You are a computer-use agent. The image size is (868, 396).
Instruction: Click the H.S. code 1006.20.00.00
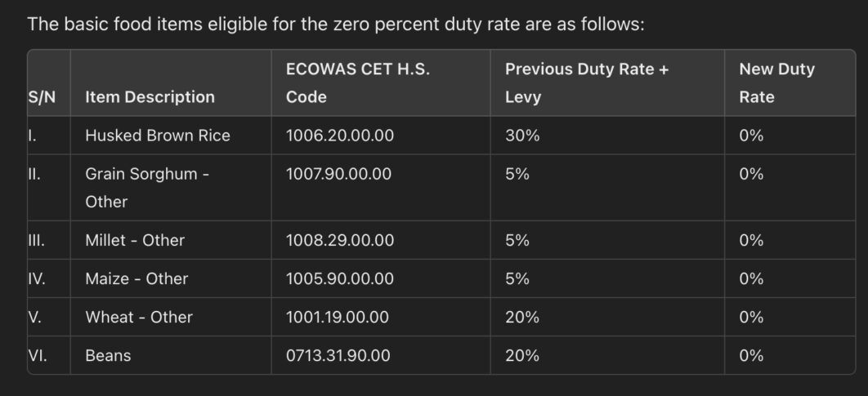point(340,136)
